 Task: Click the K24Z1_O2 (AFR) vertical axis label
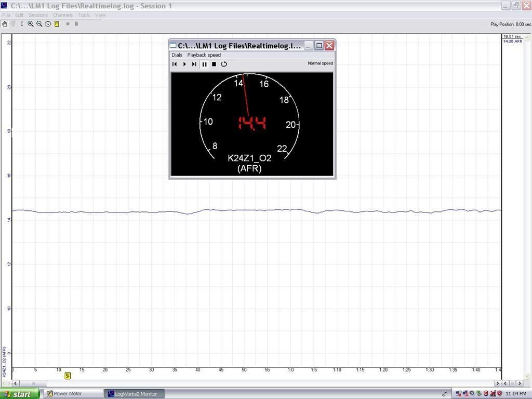4,362
